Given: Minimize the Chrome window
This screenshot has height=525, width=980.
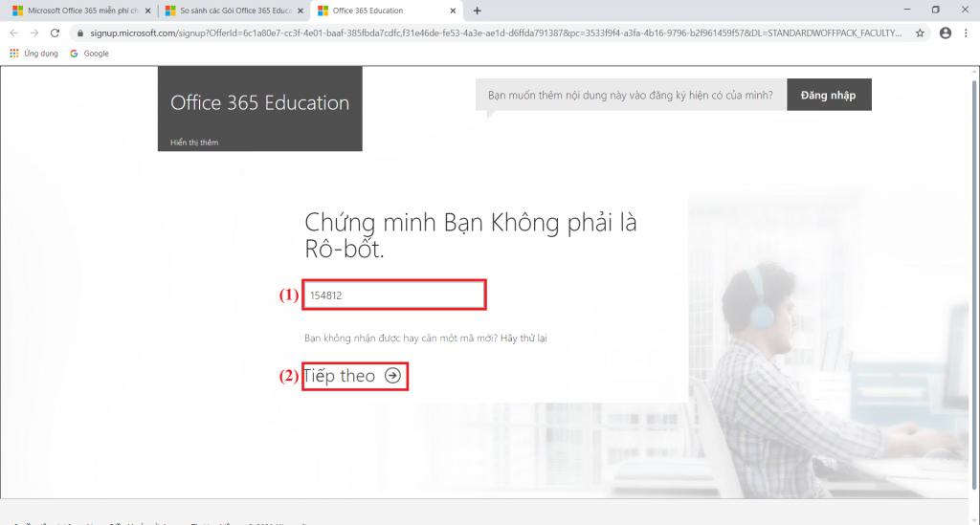Looking at the screenshot, I should (x=907, y=10).
